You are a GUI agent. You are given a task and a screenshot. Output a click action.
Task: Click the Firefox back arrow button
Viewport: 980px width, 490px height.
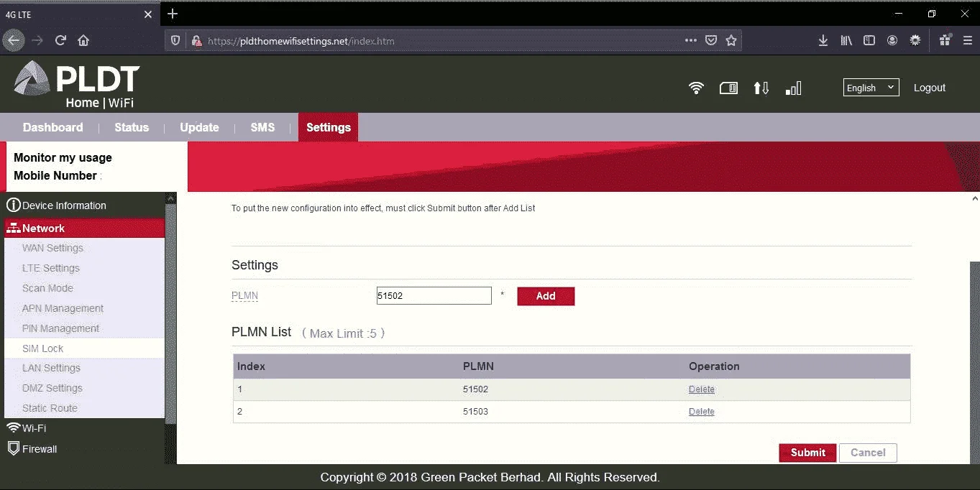pos(13,40)
